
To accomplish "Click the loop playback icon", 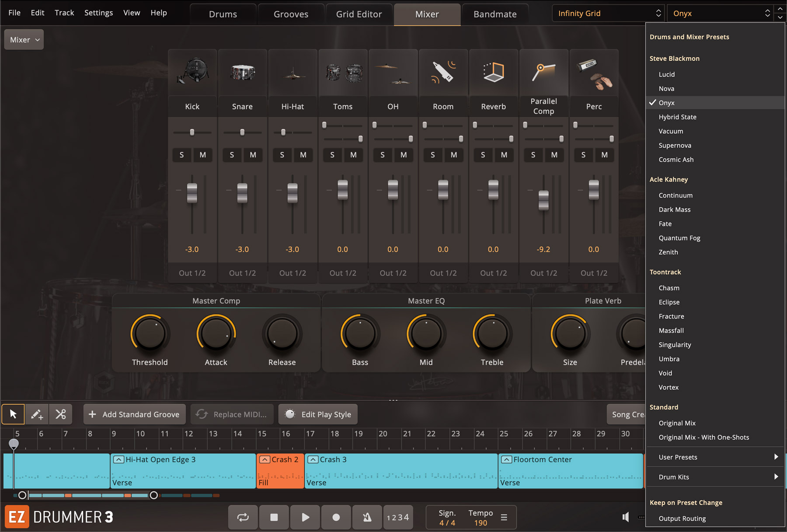I will tap(243, 517).
